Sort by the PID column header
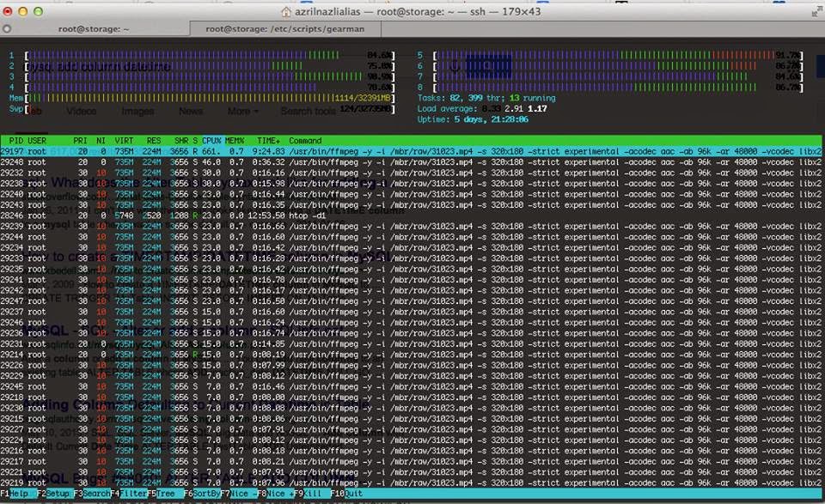 [x=15, y=141]
